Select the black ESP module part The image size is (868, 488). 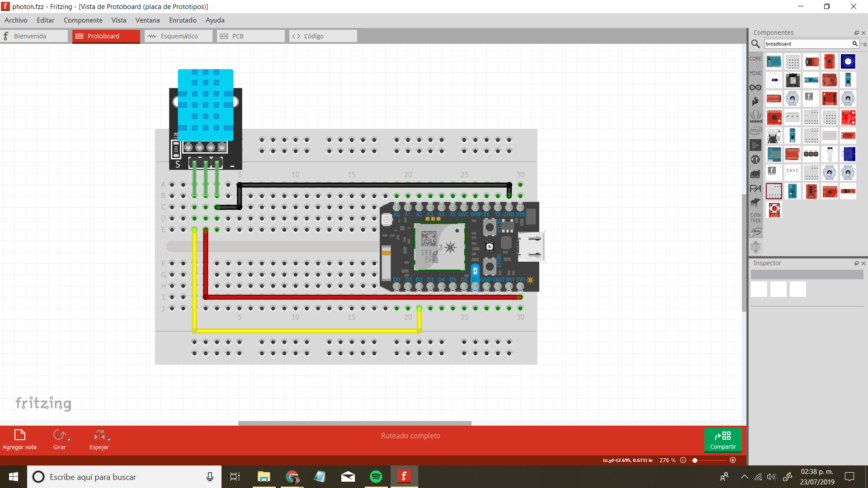pyautogui.click(x=793, y=80)
